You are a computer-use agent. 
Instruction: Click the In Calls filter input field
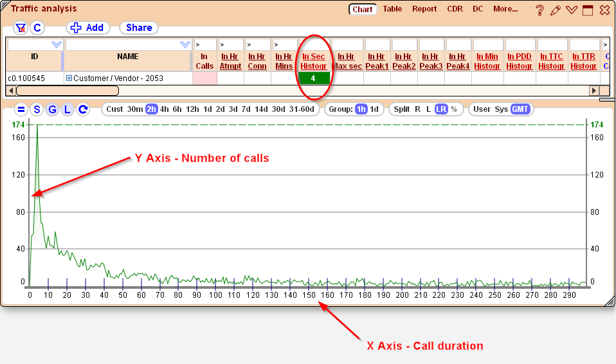[206, 44]
